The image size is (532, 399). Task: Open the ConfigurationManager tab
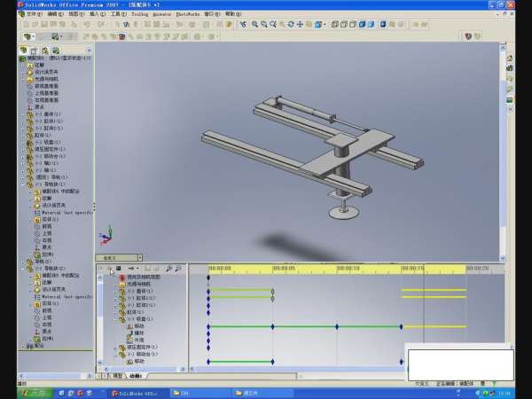coord(45,51)
